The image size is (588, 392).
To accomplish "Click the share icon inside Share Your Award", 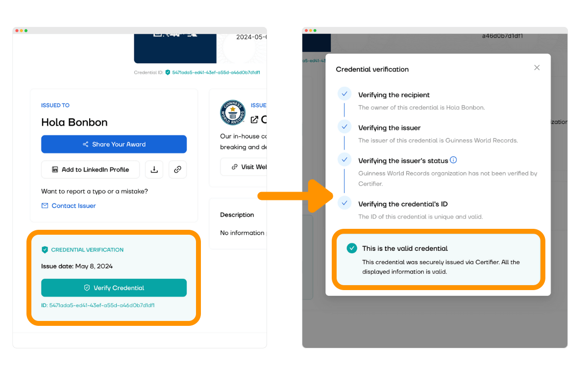I will pyautogui.click(x=86, y=144).
